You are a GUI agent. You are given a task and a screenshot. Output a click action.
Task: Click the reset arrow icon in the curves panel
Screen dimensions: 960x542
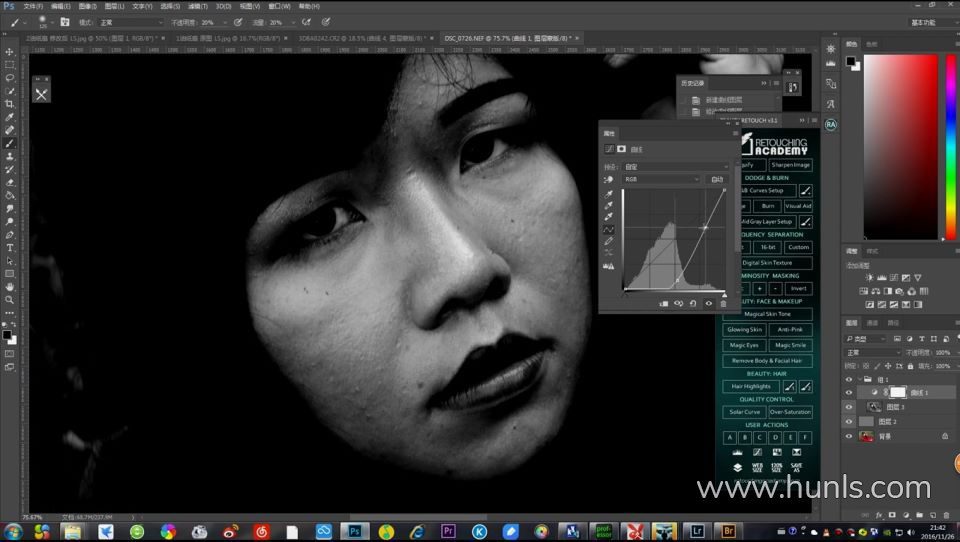(x=693, y=303)
